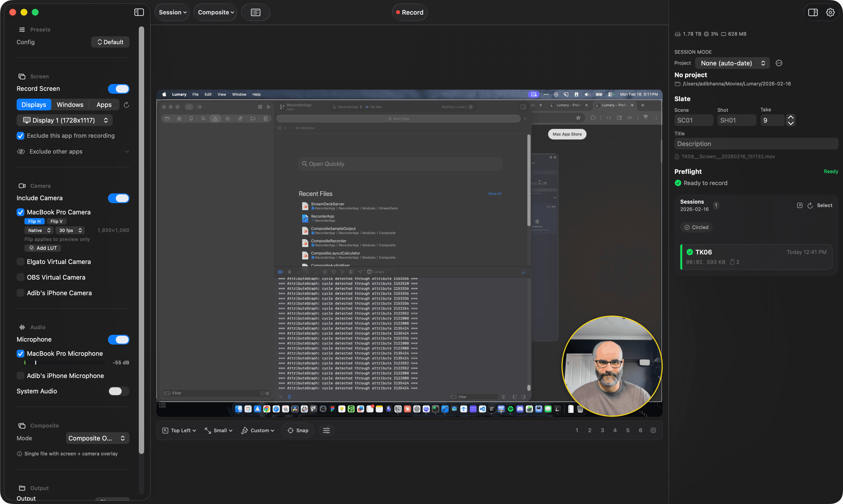Disable the Record Screen toggle
The width and height of the screenshot is (843, 504).
tap(119, 89)
